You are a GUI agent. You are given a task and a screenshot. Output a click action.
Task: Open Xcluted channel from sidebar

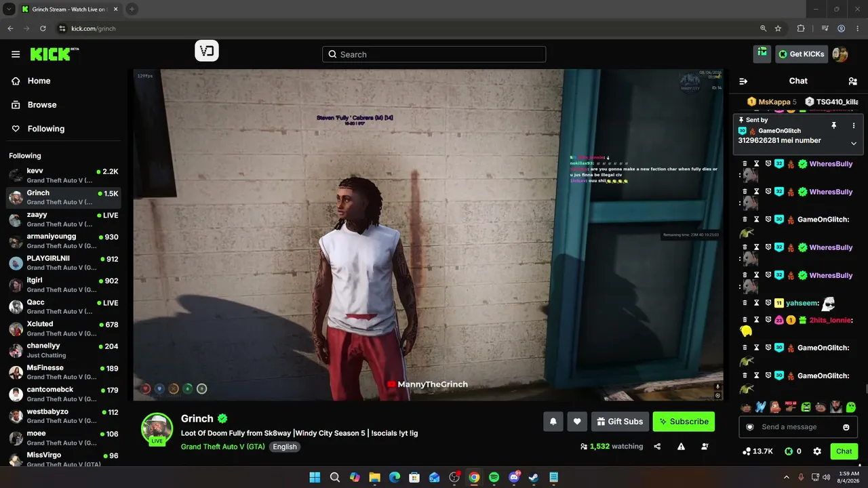[x=64, y=329]
